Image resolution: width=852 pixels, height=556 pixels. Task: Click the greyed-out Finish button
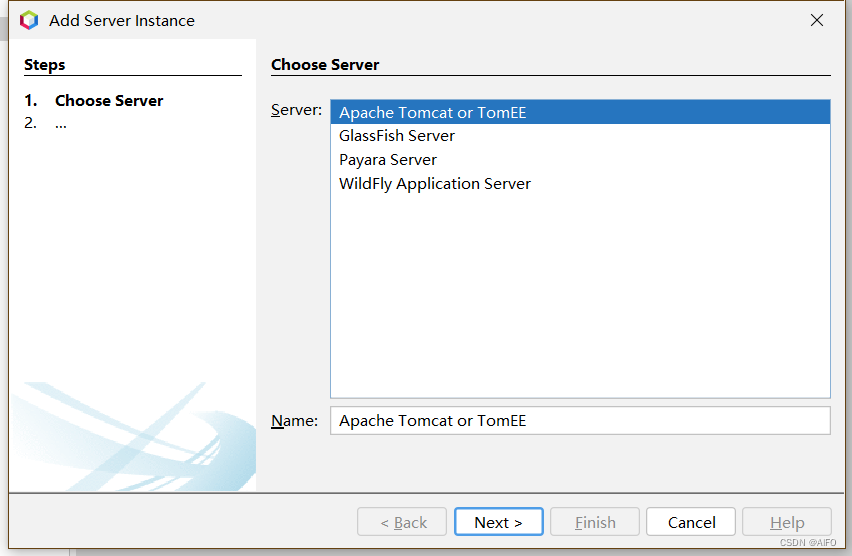coord(595,522)
